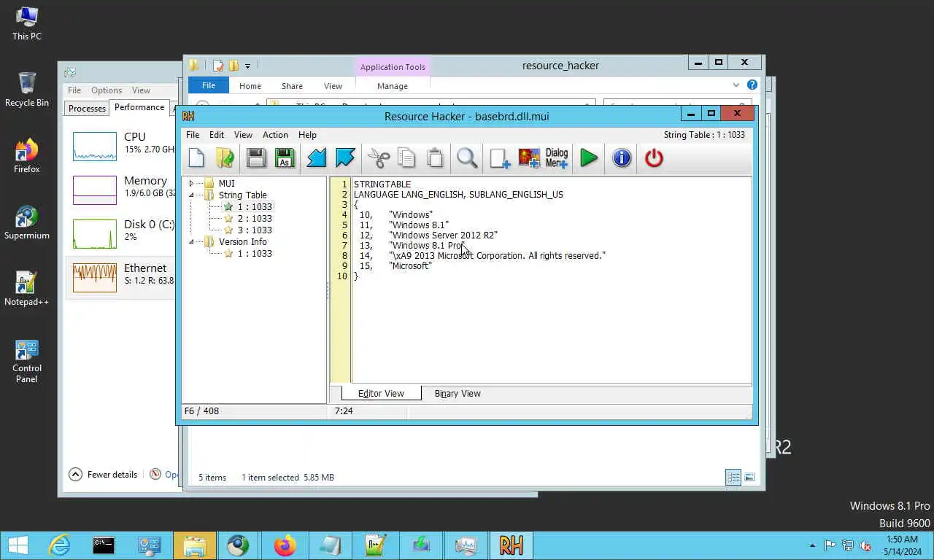Image resolution: width=934 pixels, height=560 pixels.
Task: Switch to the Editor View tab
Action: point(381,394)
